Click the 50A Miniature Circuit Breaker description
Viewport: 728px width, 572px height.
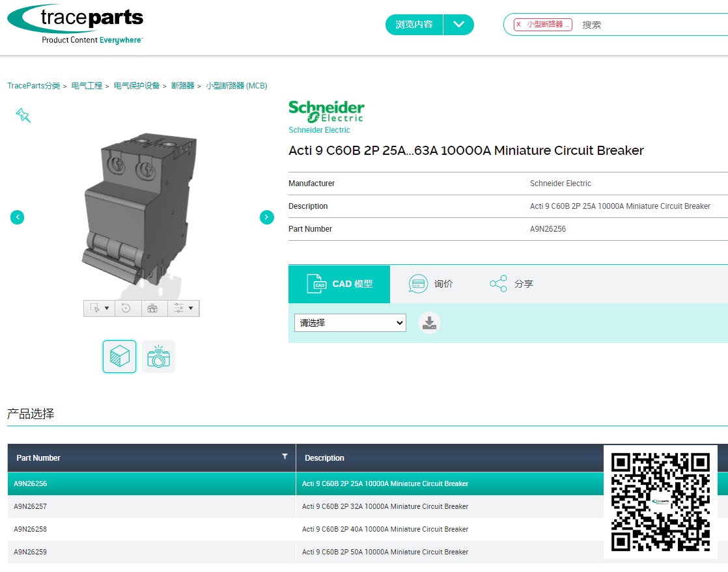[x=385, y=552]
